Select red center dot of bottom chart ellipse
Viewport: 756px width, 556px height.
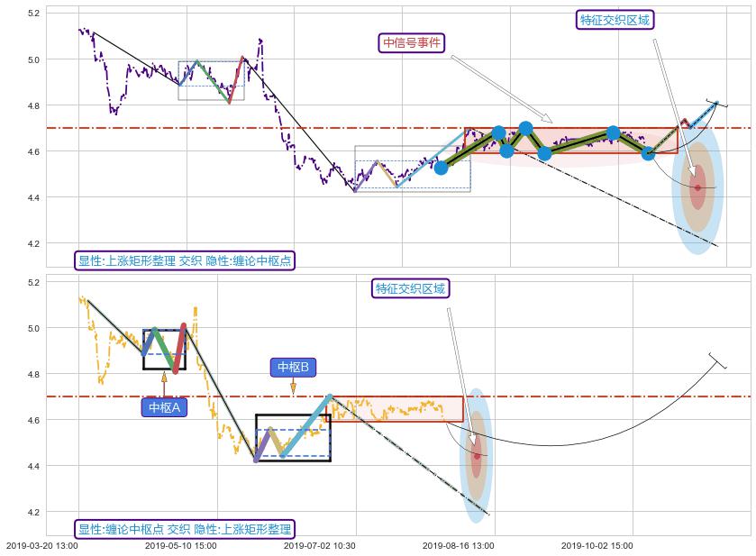coord(477,456)
